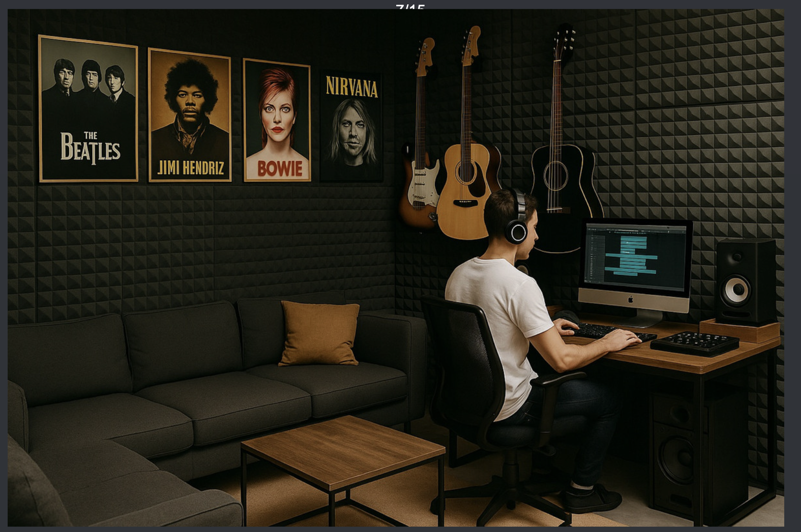
Task: Click the slide counter at the top
Action: 410,7
